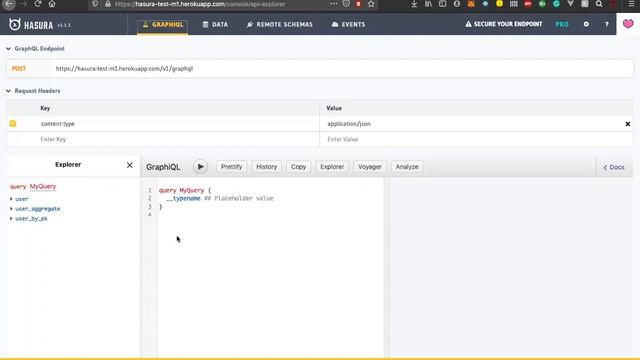This screenshot has width=640, height=360.
Task: Click the GraphQL endpoint URL field
Action: (341, 69)
